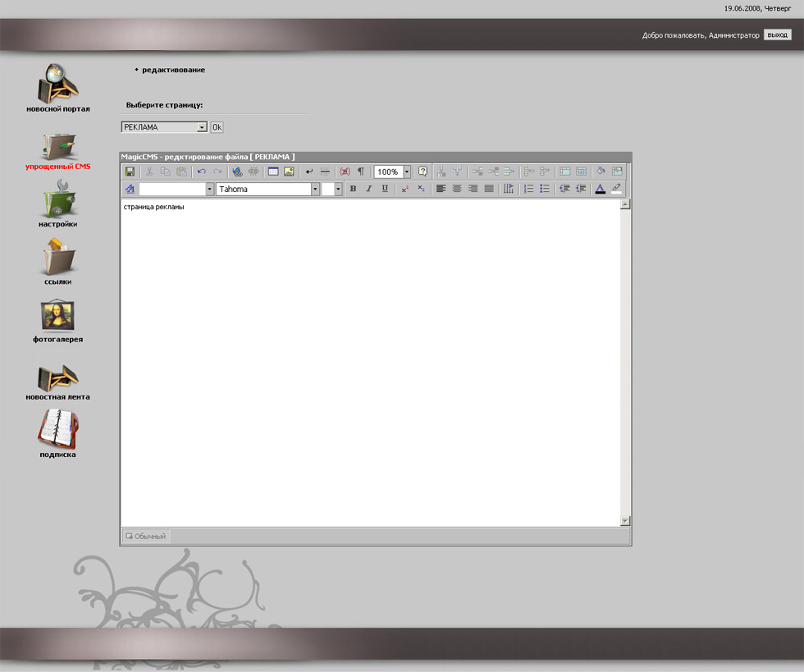Insert a numbered list
This screenshot has height=672, width=804.
coord(528,189)
